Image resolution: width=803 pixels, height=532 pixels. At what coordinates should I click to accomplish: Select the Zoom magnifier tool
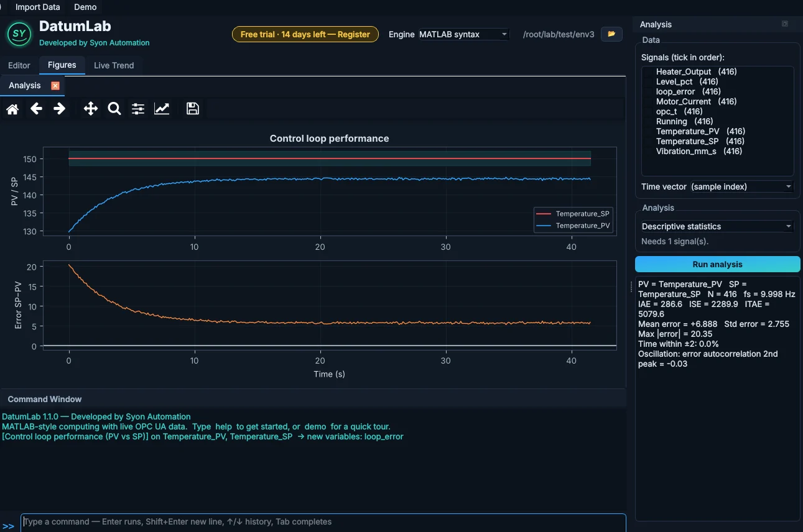(114, 109)
